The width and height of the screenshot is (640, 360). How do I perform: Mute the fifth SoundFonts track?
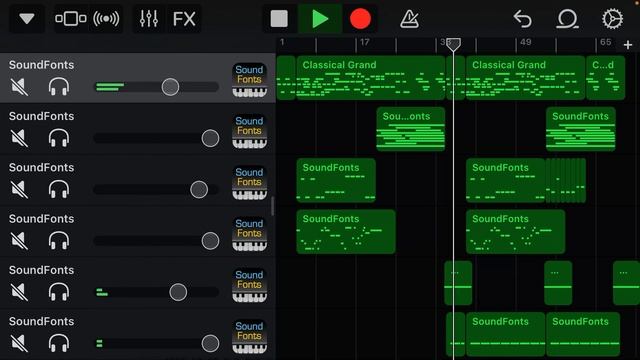[x=19, y=292]
